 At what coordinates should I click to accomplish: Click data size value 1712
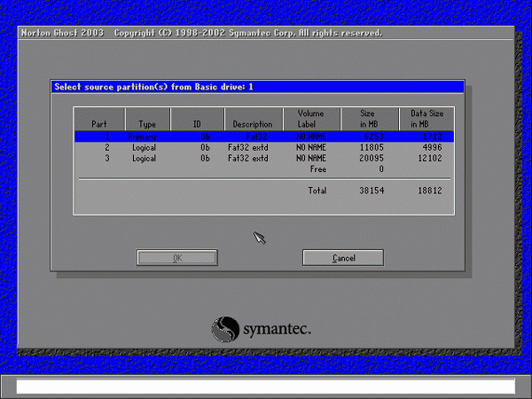[433, 137]
